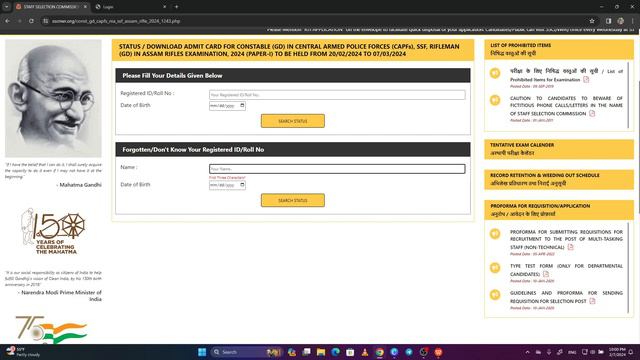The width and height of the screenshot is (640, 360).
Task: Open the tab search dropdown arrow
Action: click(x=7, y=7)
